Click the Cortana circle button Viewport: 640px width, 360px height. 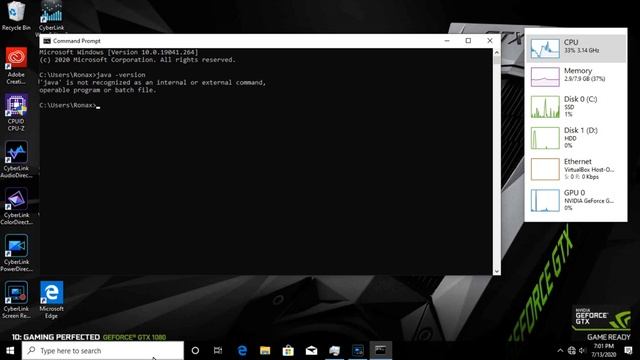click(195, 351)
